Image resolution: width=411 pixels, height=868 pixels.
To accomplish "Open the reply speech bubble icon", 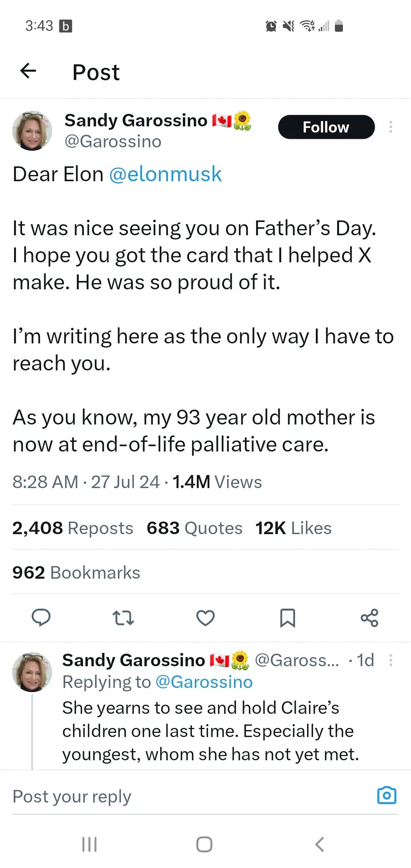I will (41, 617).
